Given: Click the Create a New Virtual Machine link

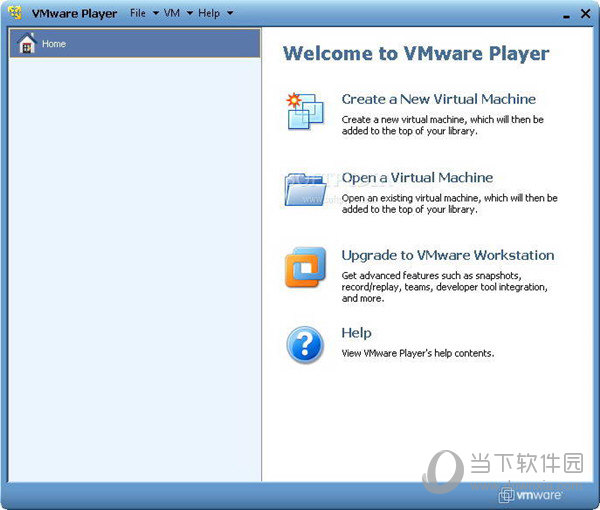Looking at the screenshot, I should (x=439, y=99).
